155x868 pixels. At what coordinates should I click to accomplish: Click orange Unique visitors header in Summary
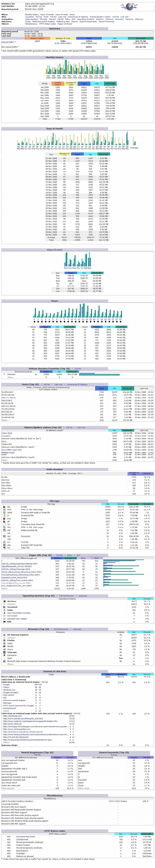pos(37,38)
